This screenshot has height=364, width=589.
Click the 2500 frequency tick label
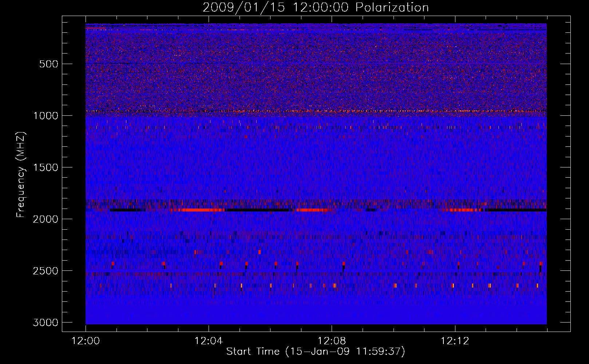[46, 271]
